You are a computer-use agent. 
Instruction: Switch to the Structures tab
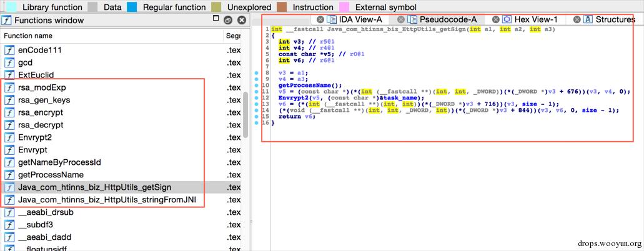[615, 19]
